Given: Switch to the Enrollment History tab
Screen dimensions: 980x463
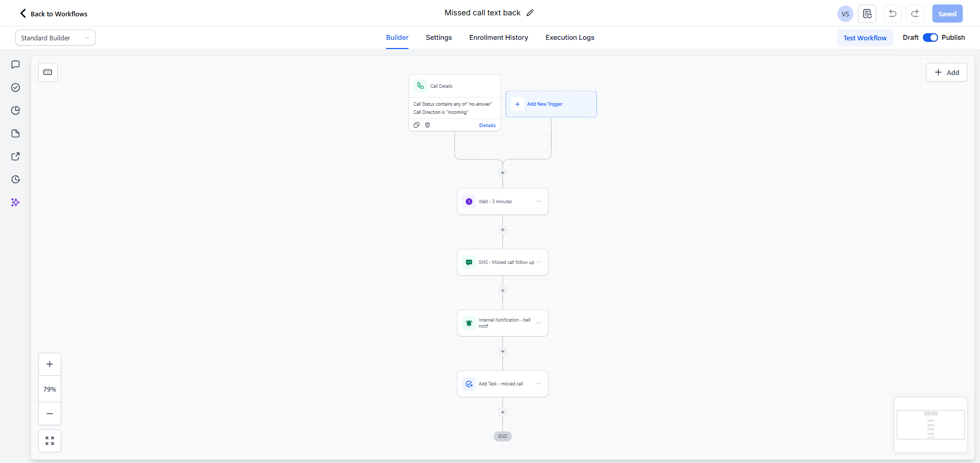Looking at the screenshot, I should click(498, 38).
